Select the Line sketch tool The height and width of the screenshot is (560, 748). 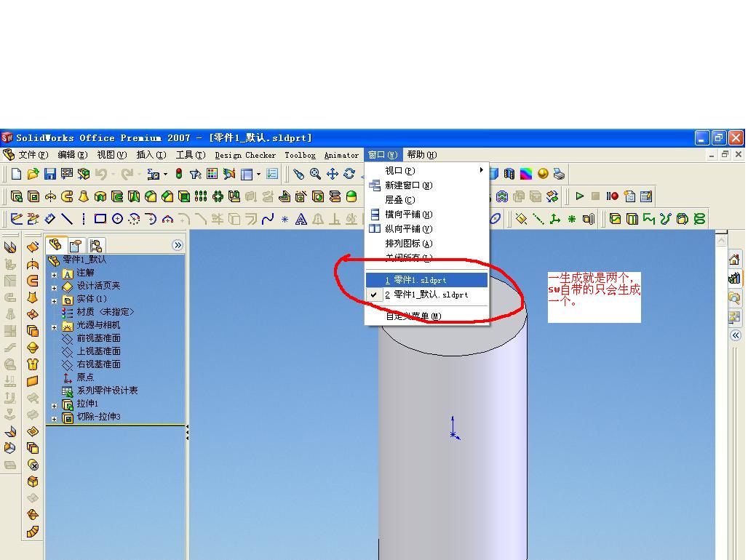[67, 219]
